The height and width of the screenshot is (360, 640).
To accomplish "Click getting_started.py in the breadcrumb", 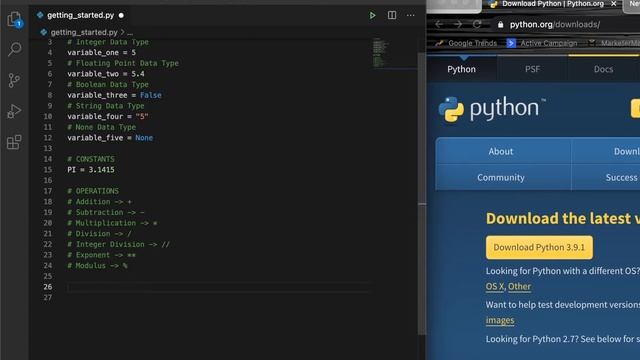I will pyautogui.click(x=84, y=32).
